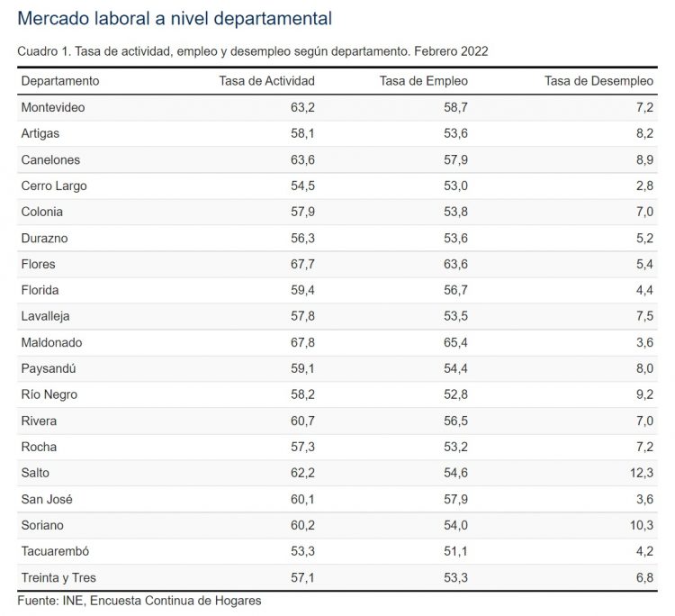Select the Canelones row label
This screenshot has width=675, height=616.
pos(51,159)
